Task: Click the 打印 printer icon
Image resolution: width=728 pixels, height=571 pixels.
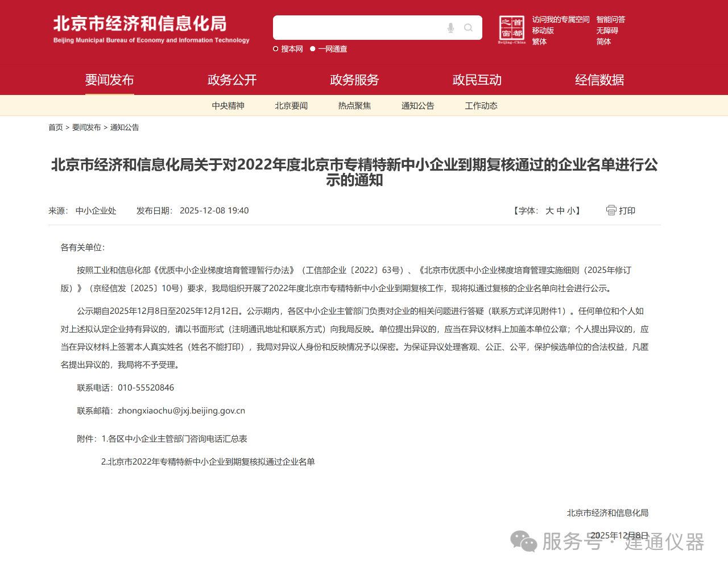Action: (x=611, y=210)
